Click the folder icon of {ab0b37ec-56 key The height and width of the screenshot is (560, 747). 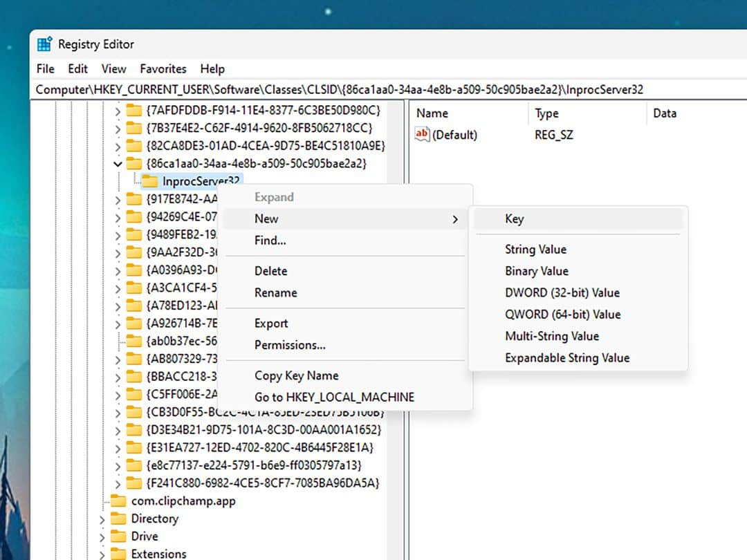134,342
